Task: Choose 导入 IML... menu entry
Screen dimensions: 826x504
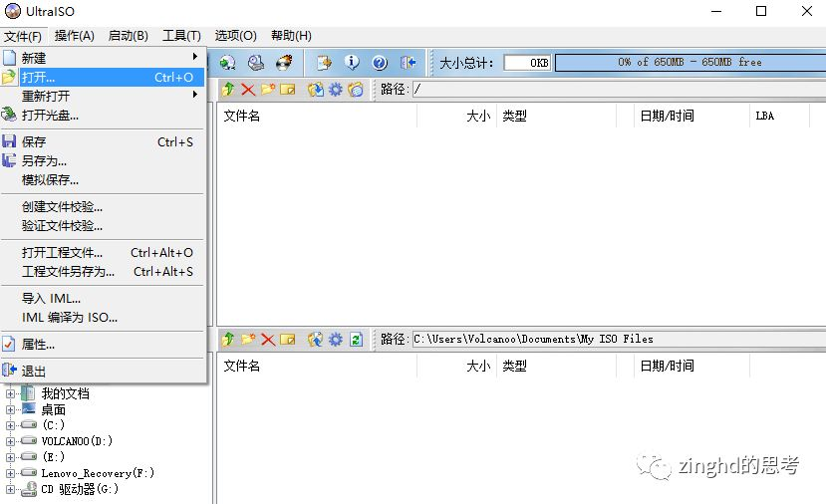Action: [x=103, y=298]
